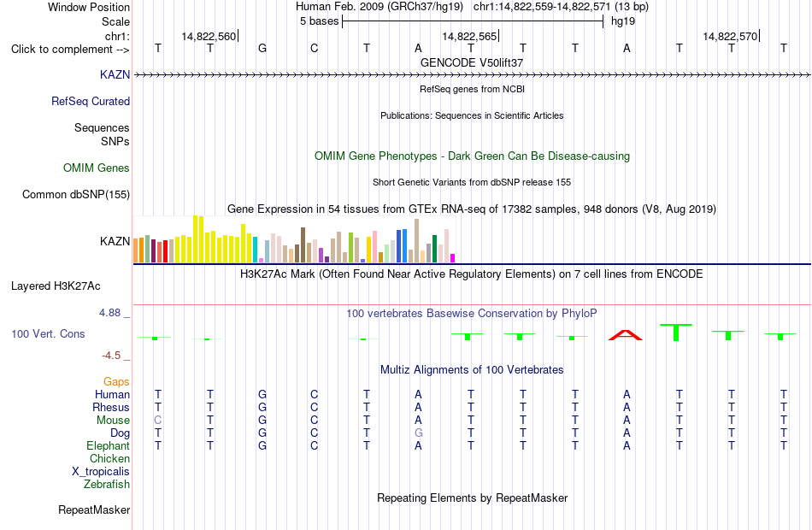Click the KAZN gene label in GENCODE track
Viewport: 812px width, 530px height.
115,74
